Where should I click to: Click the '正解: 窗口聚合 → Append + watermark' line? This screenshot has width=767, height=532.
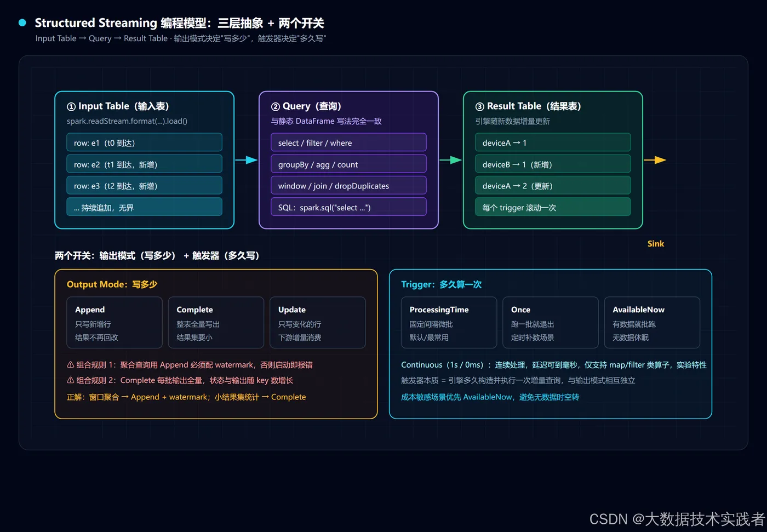[186, 397]
